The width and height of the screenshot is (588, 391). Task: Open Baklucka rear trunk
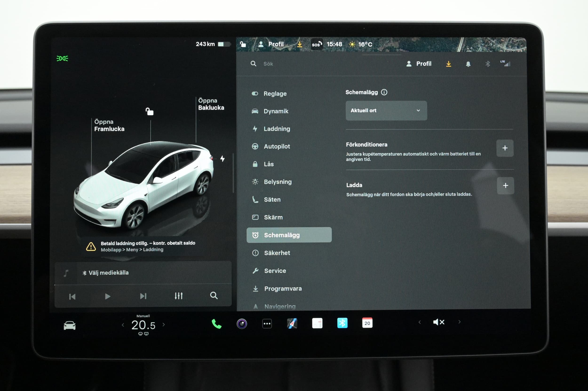click(x=211, y=104)
